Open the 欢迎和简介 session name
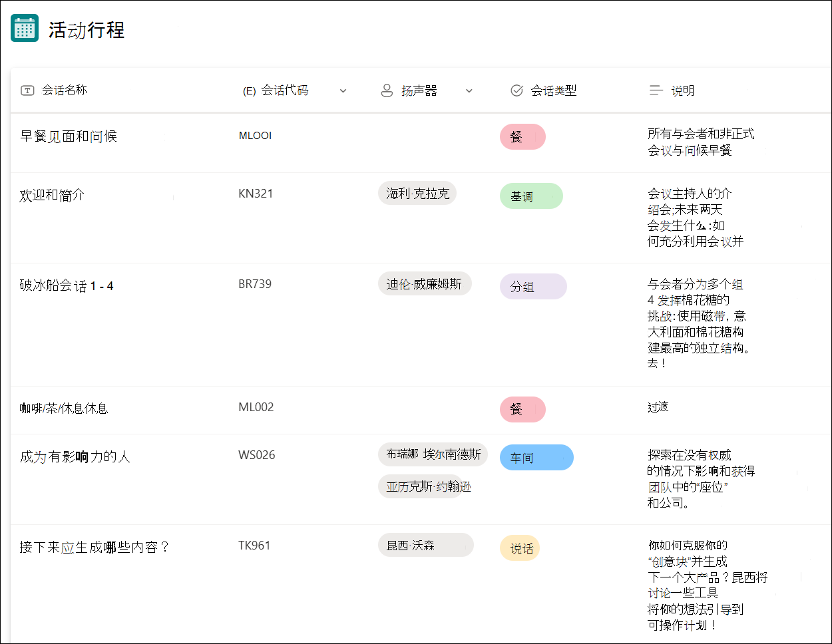The image size is (832, 644). [x=52, y=196]
